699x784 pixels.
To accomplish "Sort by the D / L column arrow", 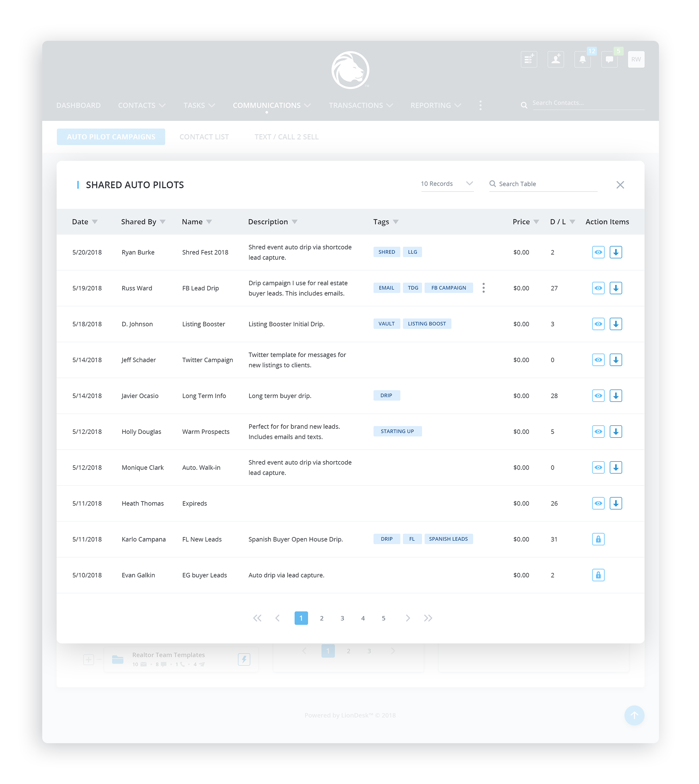I will 572,222.
